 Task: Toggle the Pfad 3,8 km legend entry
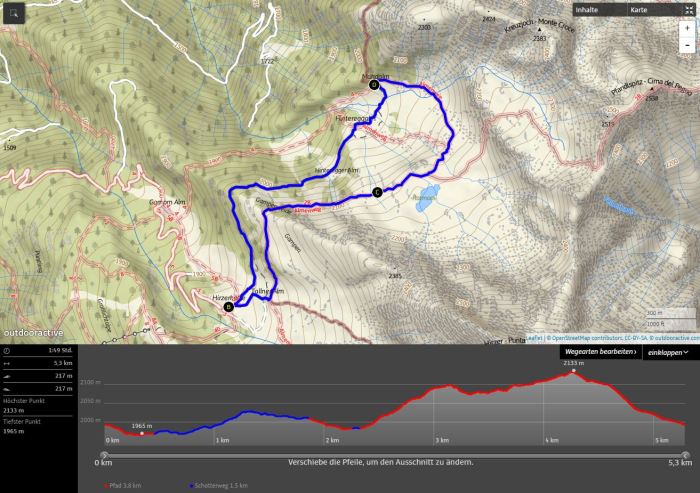(122, 485)
